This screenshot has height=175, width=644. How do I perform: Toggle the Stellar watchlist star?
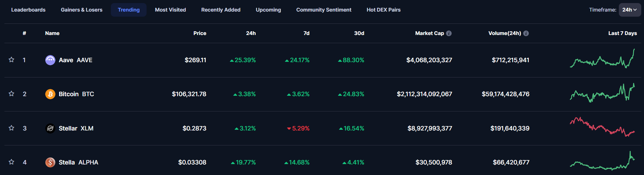11,128
